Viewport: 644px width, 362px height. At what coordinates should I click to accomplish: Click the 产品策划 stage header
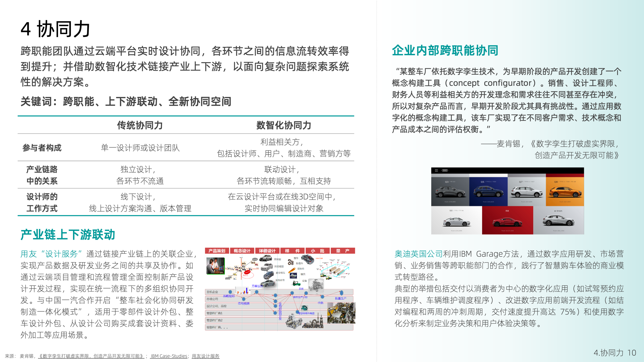(217, 251)
